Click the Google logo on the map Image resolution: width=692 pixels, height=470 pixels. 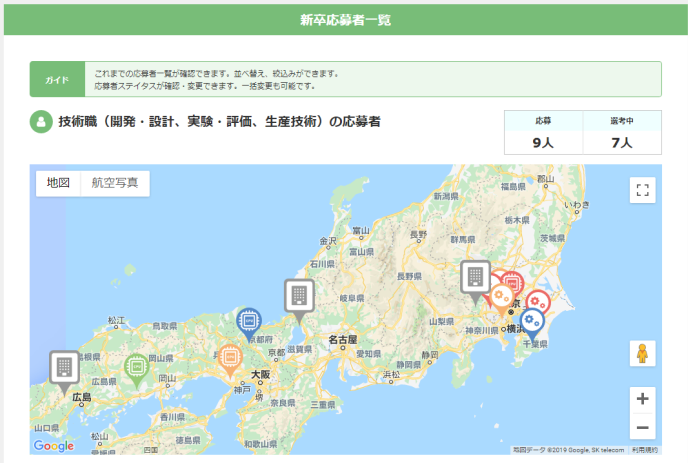(54, 446)
